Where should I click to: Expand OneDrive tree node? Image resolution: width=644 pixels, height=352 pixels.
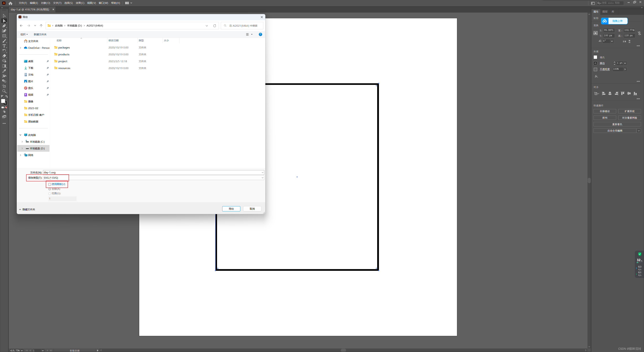[x=20, y=48]
